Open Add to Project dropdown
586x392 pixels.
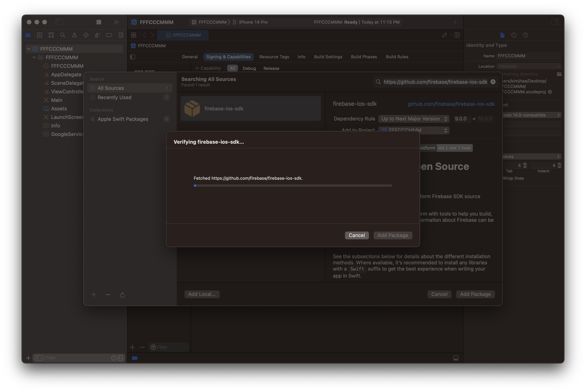click(x=414, y=130)
